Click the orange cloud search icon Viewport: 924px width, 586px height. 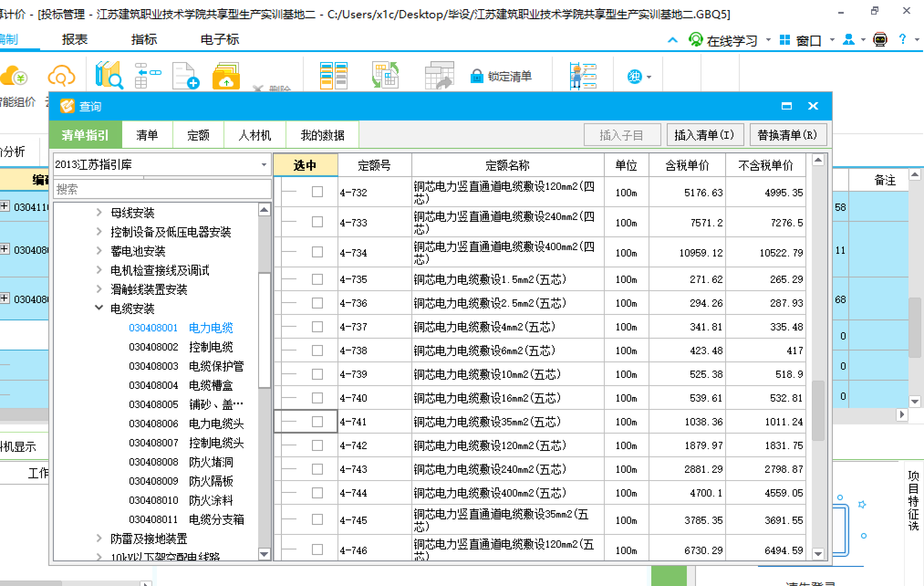62,76
